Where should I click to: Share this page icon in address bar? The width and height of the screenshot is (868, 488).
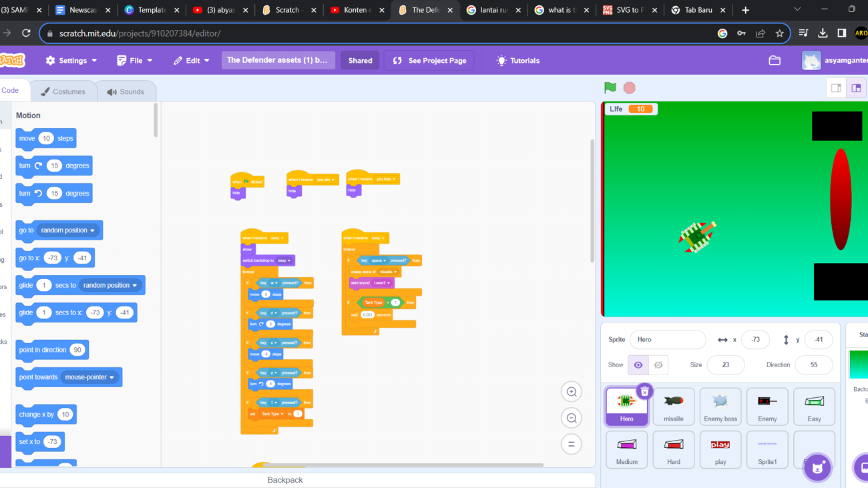coord(761,33)
